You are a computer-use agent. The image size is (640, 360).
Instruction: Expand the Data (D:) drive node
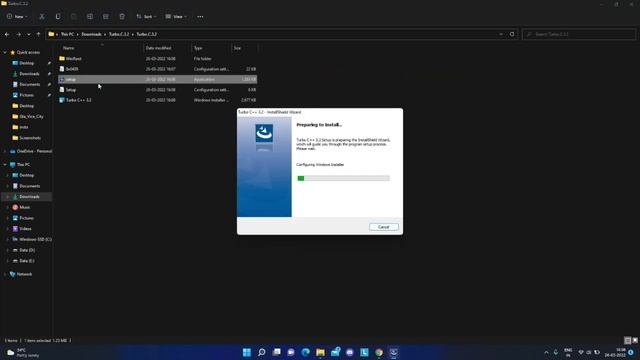coord(7,250)
